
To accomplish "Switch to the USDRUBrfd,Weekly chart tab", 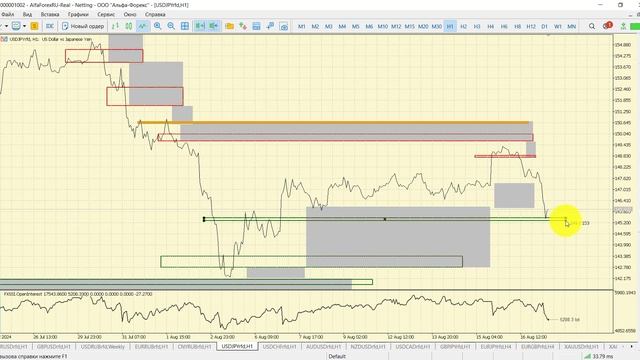I will tap(102, 347).
